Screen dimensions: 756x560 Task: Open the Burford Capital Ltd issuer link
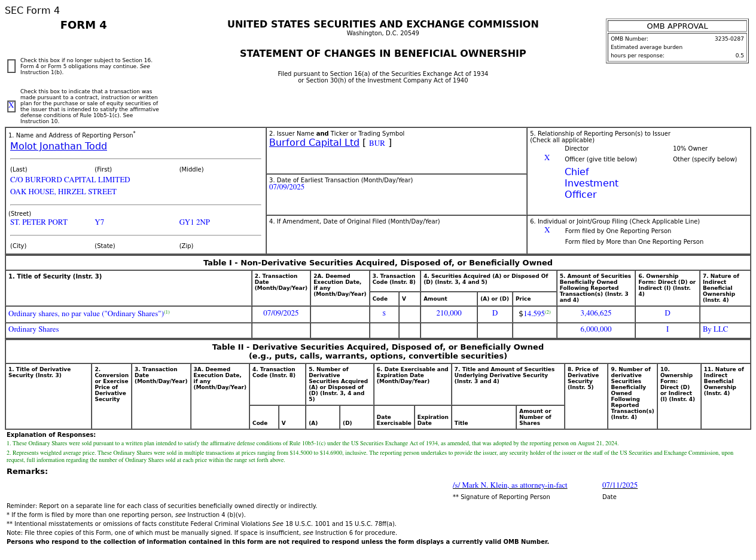point(314,143)
